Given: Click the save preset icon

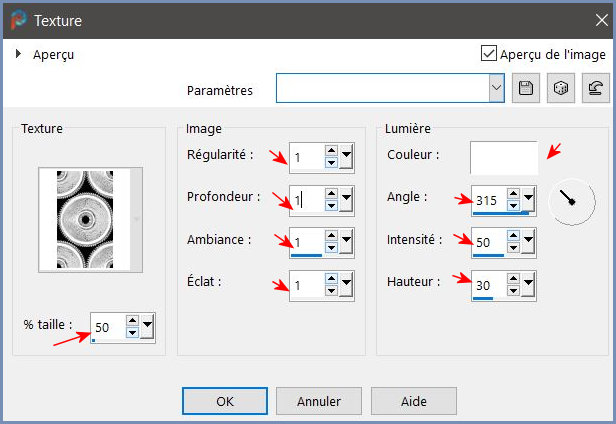Looking at the screenshot, I should tap(526, 89).
